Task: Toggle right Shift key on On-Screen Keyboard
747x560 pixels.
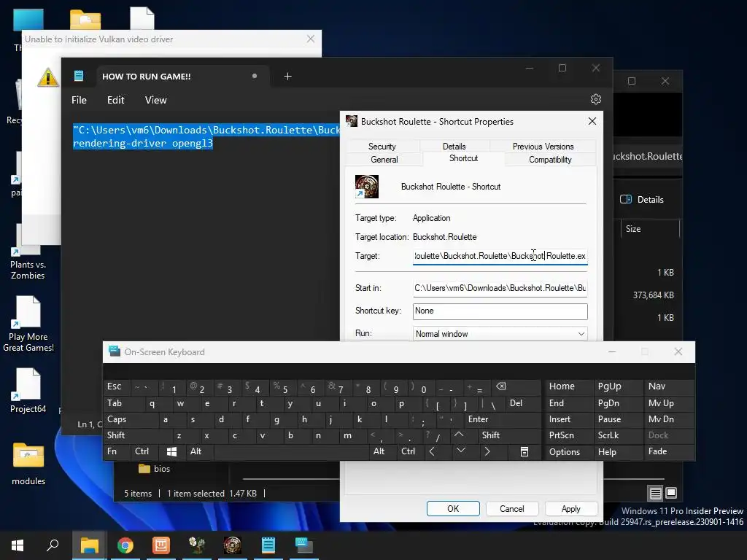Action: tap(508, 435)
